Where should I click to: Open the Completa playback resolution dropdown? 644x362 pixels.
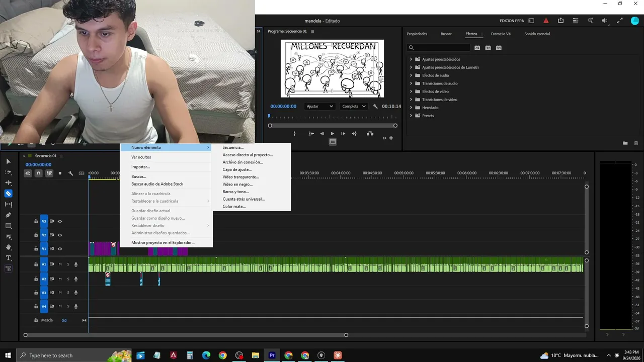click(x=354, y=107)
